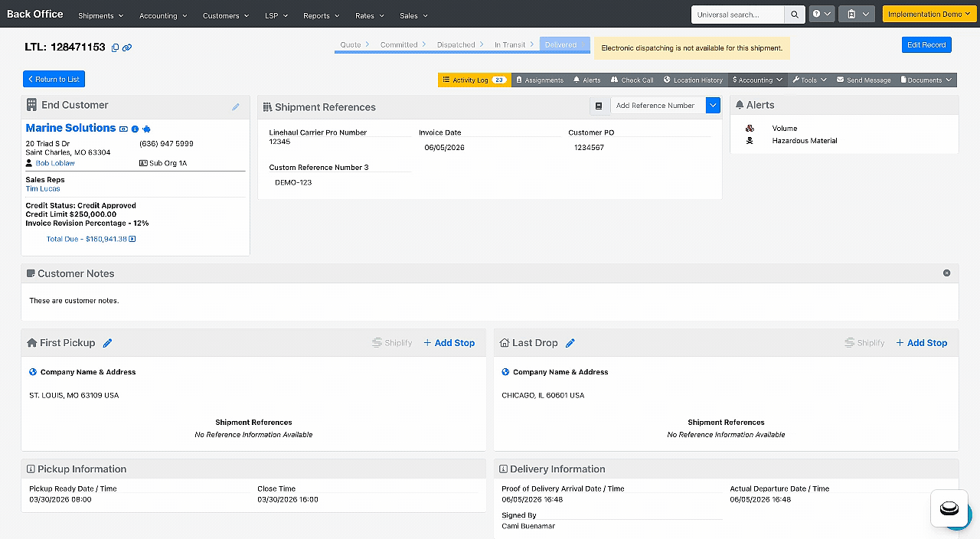Click the link icon beside LTL number
The width and height of the screenshot is (980, 539).
coord(127,47)
